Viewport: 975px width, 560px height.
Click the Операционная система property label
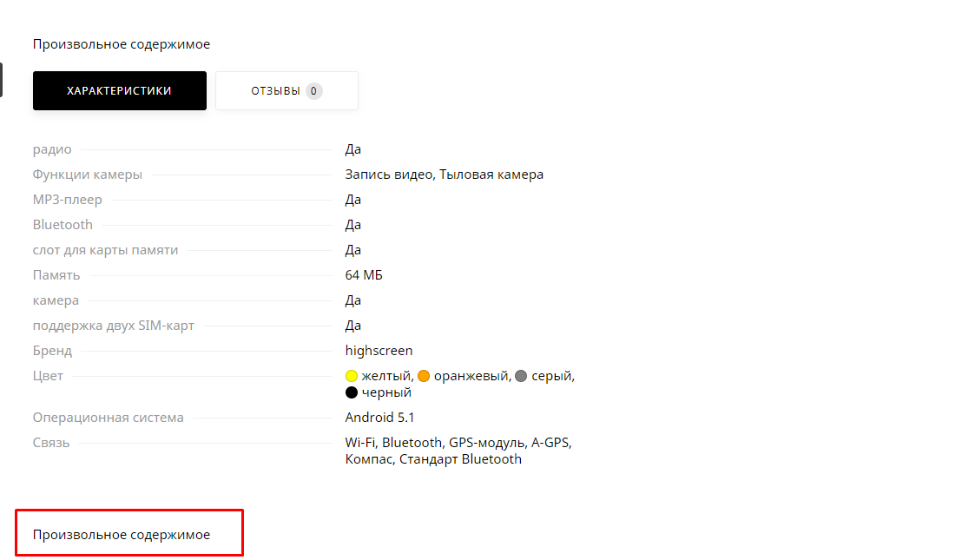pyautogui.click(x=109, y=417)
